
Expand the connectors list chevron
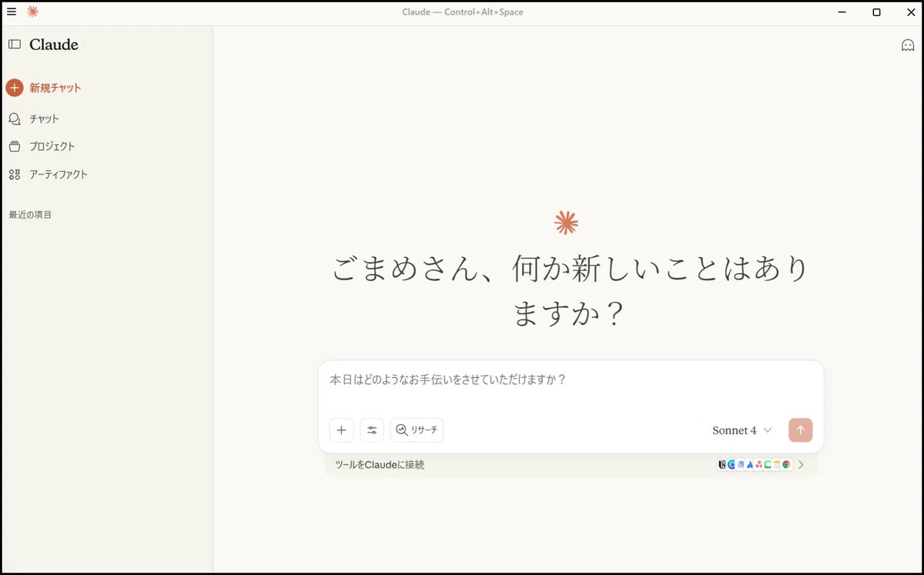pyautogui.click(x=801, y=465)
